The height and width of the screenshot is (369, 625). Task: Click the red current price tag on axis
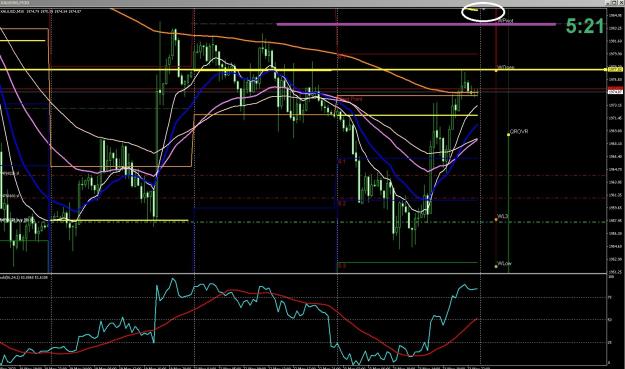[615, 88]
